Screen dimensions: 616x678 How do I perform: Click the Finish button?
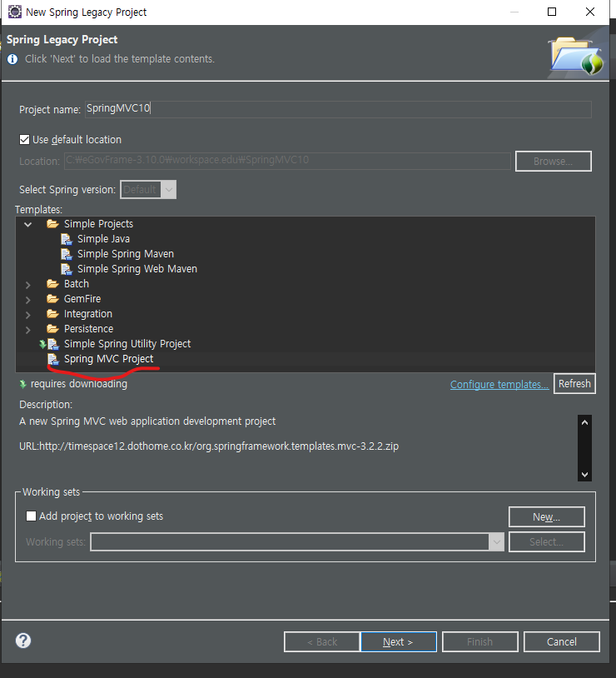coord(479,641)
